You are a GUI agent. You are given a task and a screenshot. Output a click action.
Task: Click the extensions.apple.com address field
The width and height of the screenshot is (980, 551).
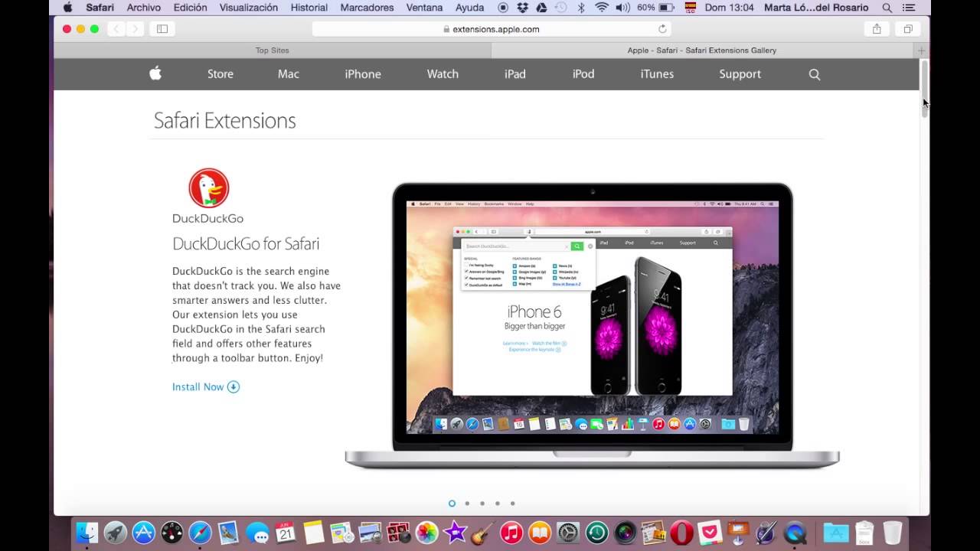tap(492, 29)
